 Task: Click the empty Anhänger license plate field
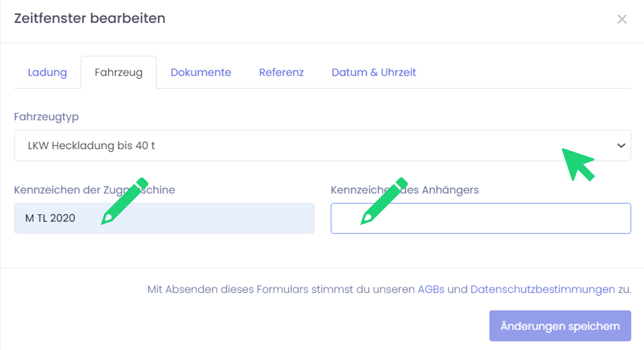tap(499, 218)
